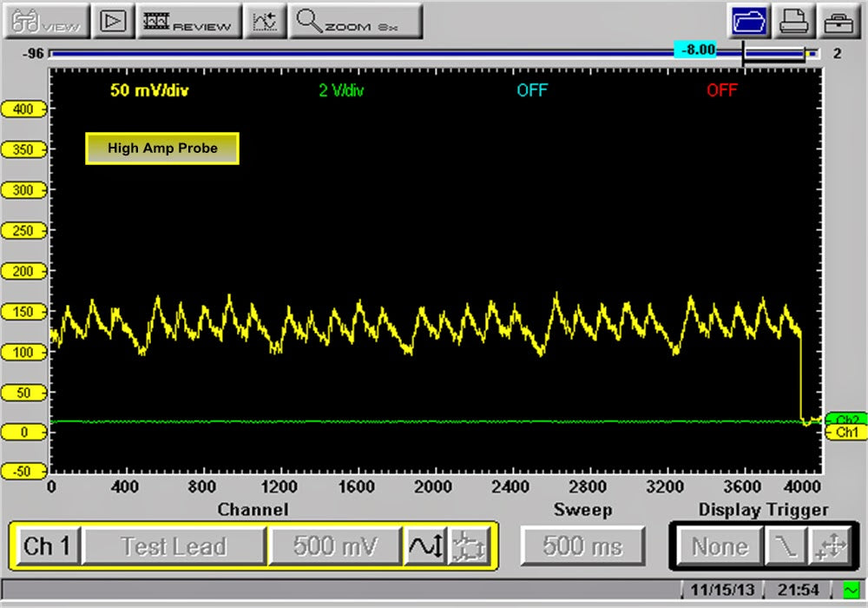Click the 200 vertical scale marker

(23, 271)
